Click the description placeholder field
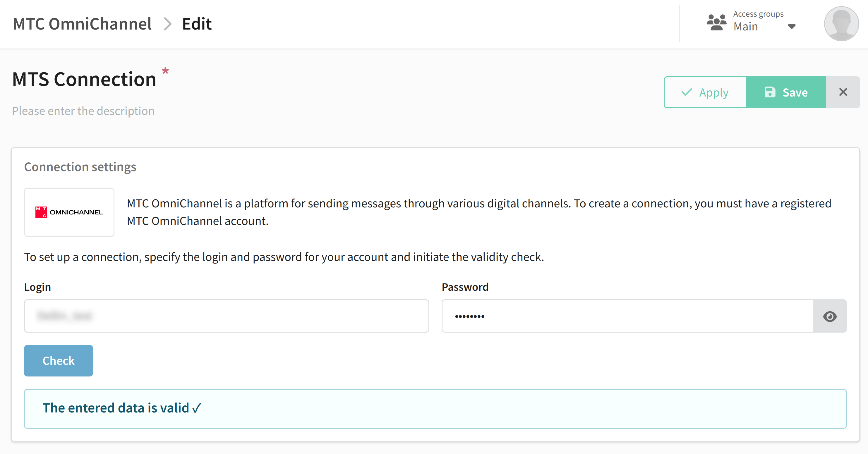Screen dimensions: 868x454 (83, 111)
